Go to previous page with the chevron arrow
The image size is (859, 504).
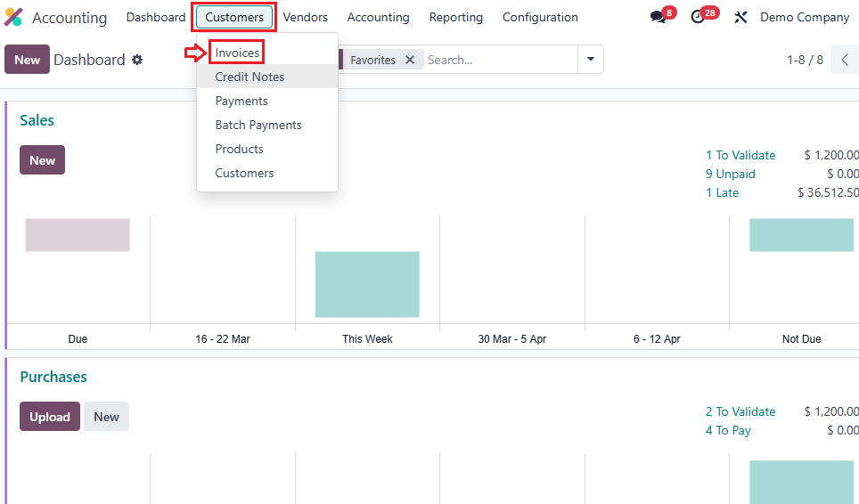(x=845, y=60)
